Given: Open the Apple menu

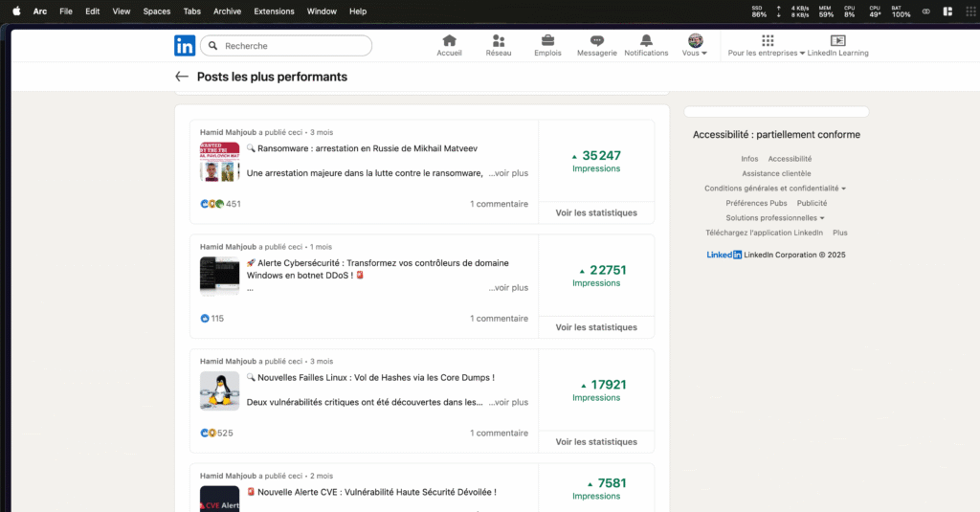Looking at the screenshot, I should [17, 11].
